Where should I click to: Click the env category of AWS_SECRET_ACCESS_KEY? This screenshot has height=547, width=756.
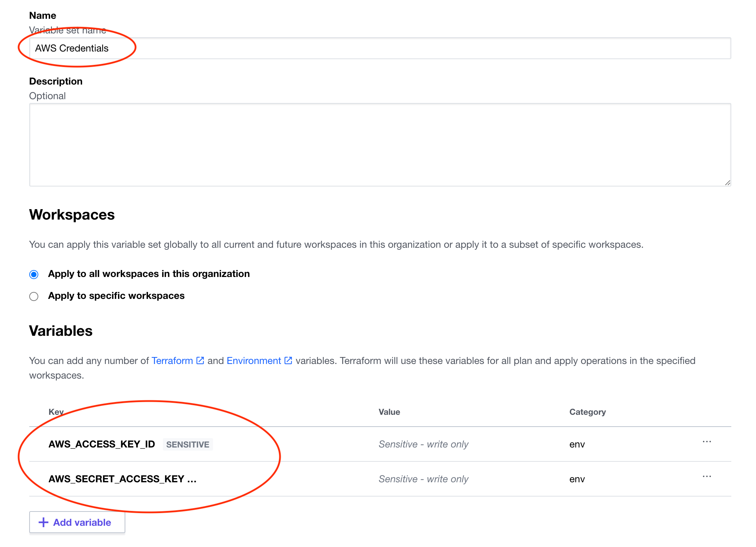pyautogui.click(x=577, y=479)
